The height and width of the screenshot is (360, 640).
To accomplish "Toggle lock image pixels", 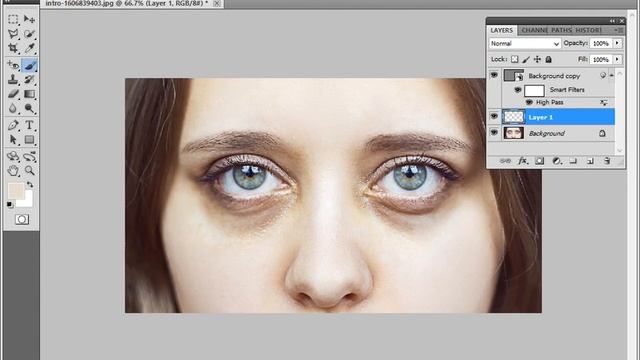I will click(x=526, y=59).
